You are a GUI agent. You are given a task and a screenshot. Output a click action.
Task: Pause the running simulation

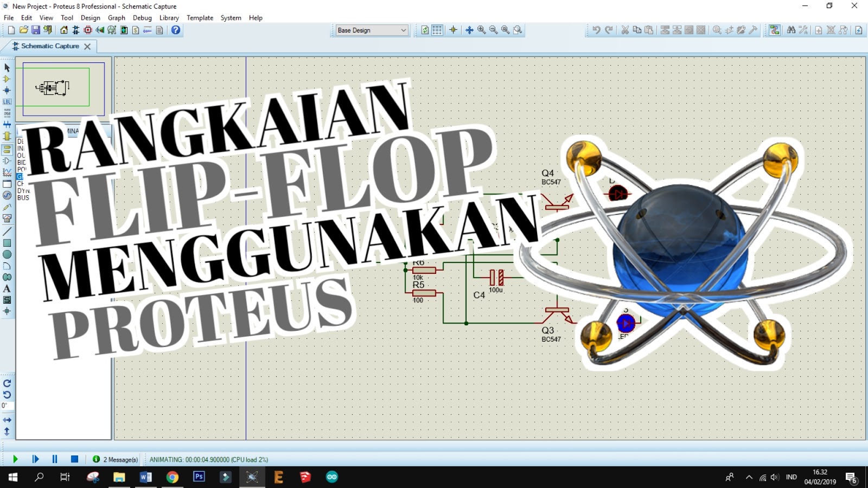55,459
